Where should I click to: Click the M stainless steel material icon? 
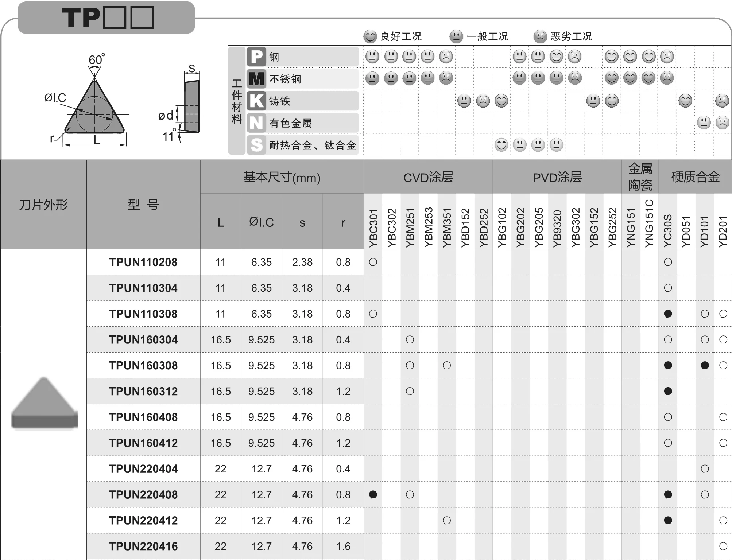(x=256, y=79)
